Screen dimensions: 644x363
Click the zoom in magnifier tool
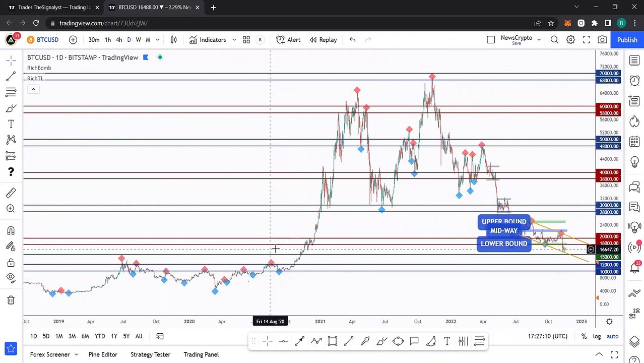(11, 209)
